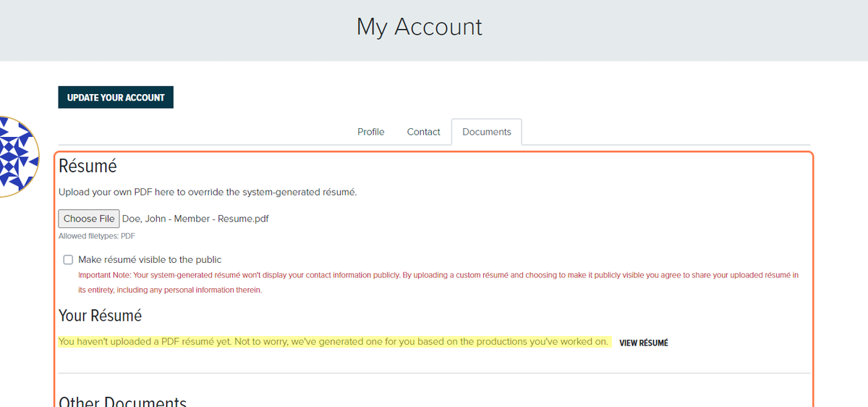Image resolution: width=868 pixels, height=407 pixels.
Task: Click the Update Your Account button
Action: 116,98
